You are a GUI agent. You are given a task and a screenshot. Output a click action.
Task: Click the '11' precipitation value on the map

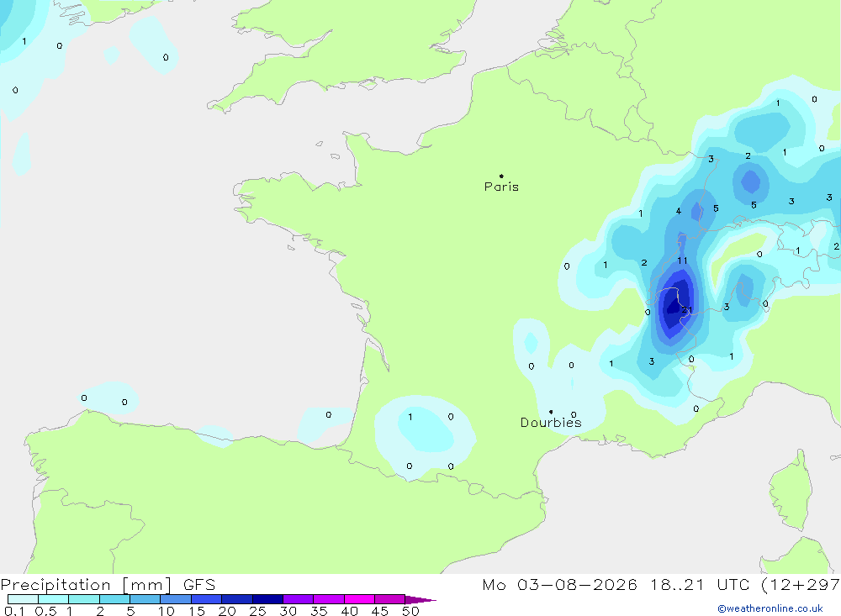pos(682,261)
